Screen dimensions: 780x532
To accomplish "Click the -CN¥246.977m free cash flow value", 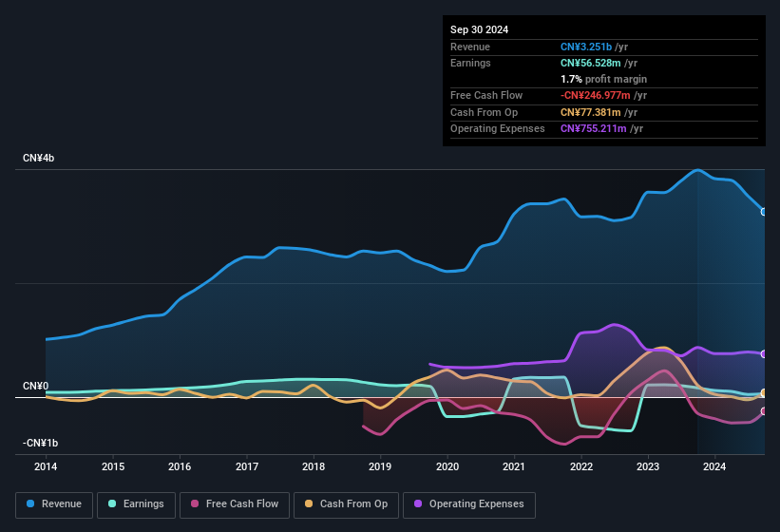I will tap(596, 95).
